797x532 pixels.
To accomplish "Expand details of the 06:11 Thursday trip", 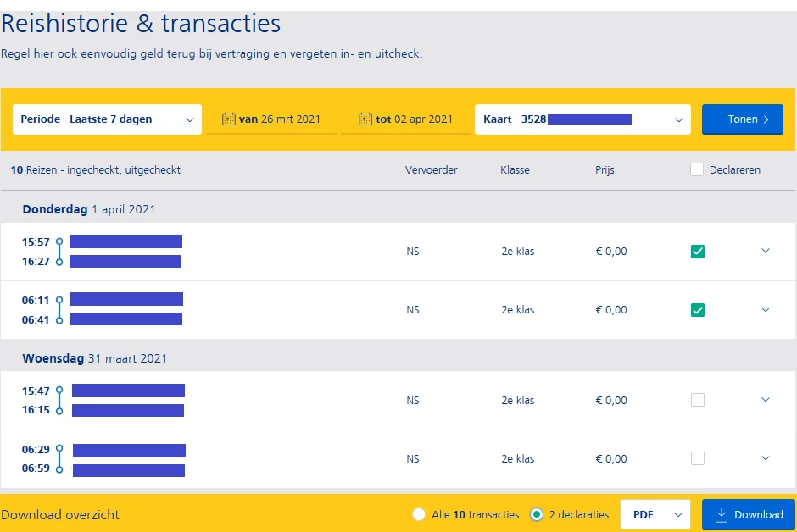I will pyautogui.click(x=766, y=310).
